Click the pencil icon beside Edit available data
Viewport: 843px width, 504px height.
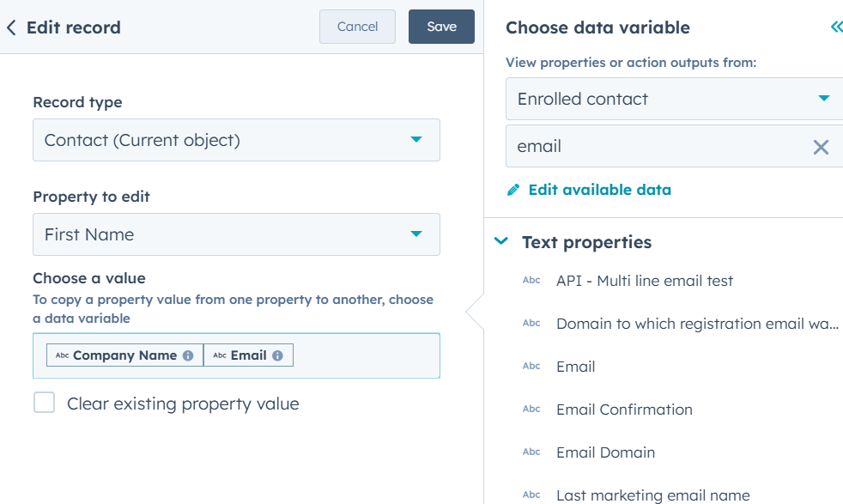[x=513, y=190]
